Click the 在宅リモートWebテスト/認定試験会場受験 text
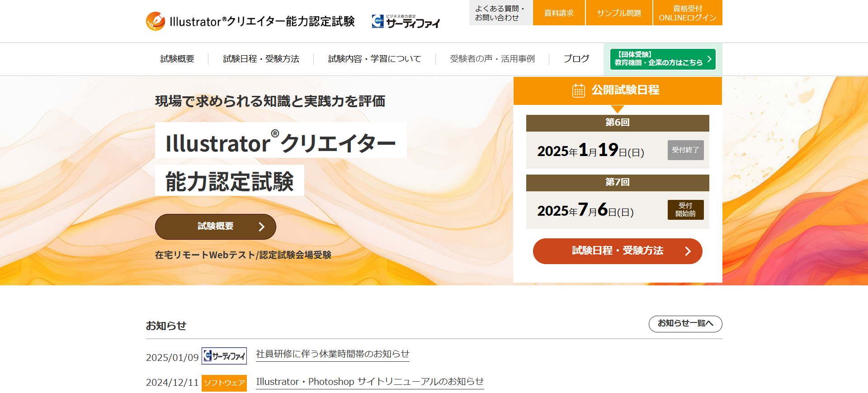 tap(243, 255)
